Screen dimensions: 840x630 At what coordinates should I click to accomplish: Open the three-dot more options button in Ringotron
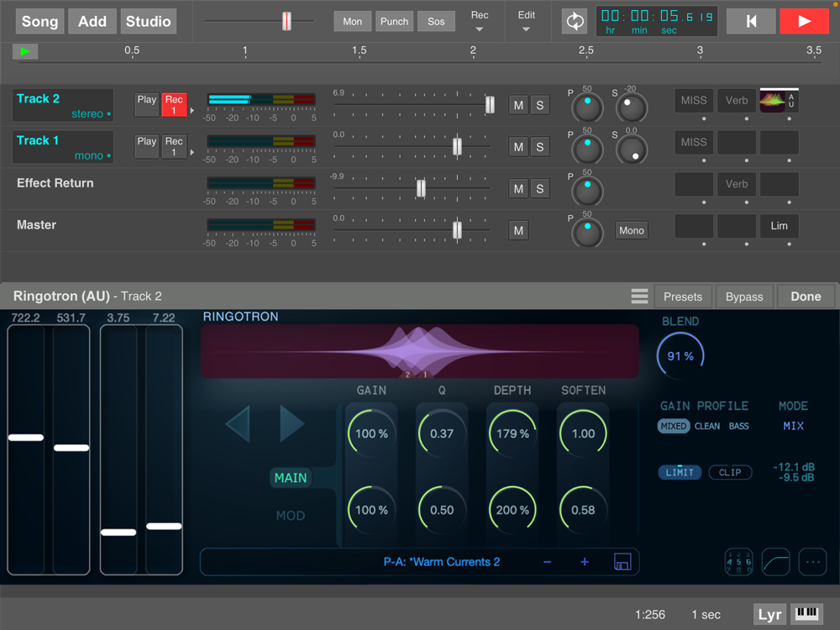812,562
